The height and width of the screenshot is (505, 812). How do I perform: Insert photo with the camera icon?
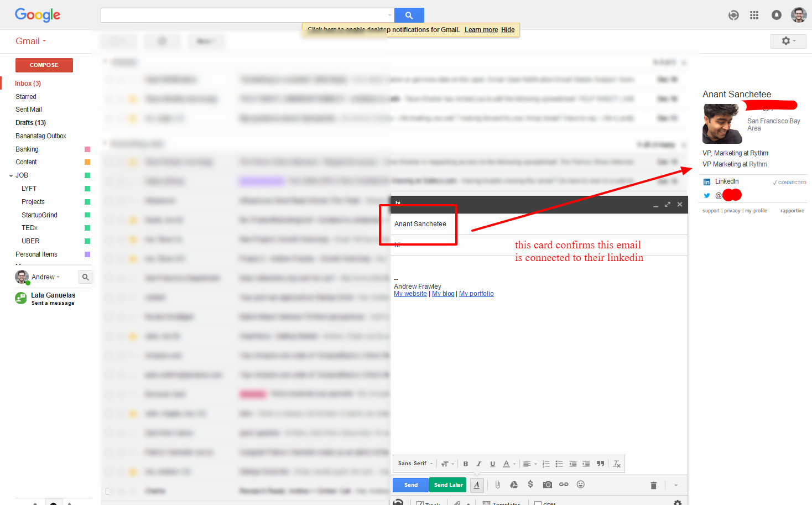[547, 485]
